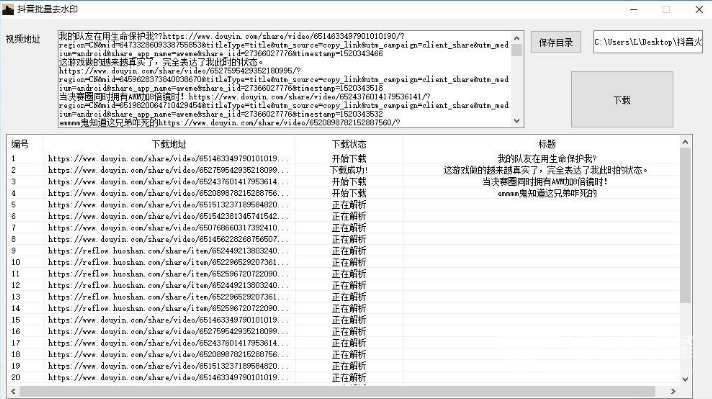This screenshot has width=712, height=399.
Task: Select the URL in row 7
Action: click(168, 228)
